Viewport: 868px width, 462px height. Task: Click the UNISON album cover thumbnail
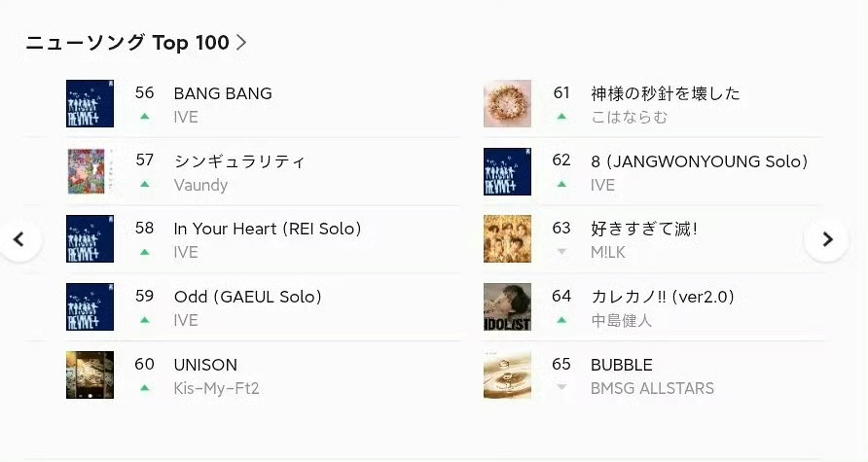(x=90, y=374)
